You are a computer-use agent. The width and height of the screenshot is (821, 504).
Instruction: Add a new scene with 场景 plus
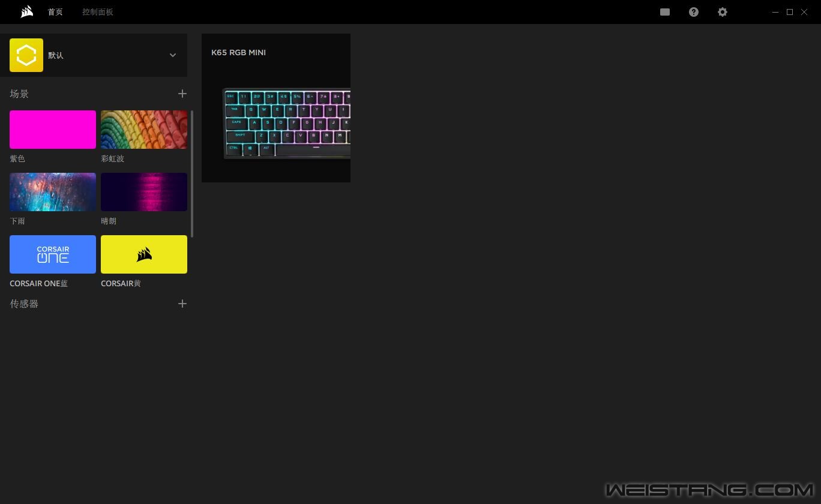click(182, 94)
